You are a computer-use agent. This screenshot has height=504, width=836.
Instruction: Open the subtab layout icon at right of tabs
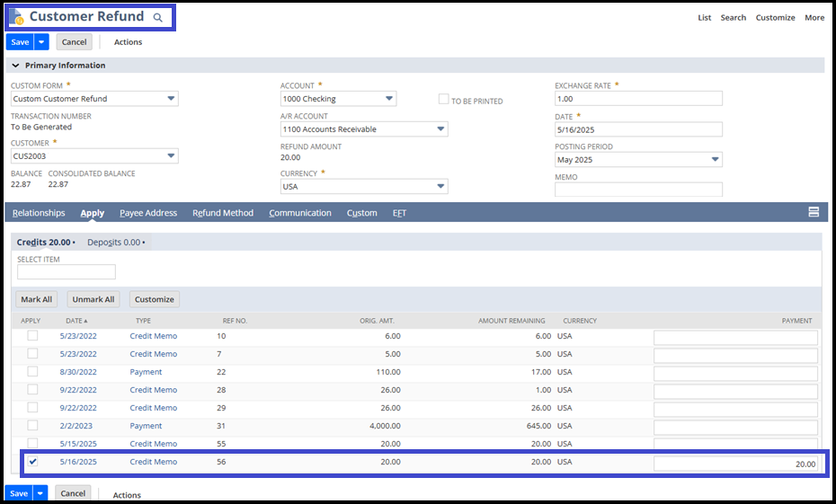point(814,212)
